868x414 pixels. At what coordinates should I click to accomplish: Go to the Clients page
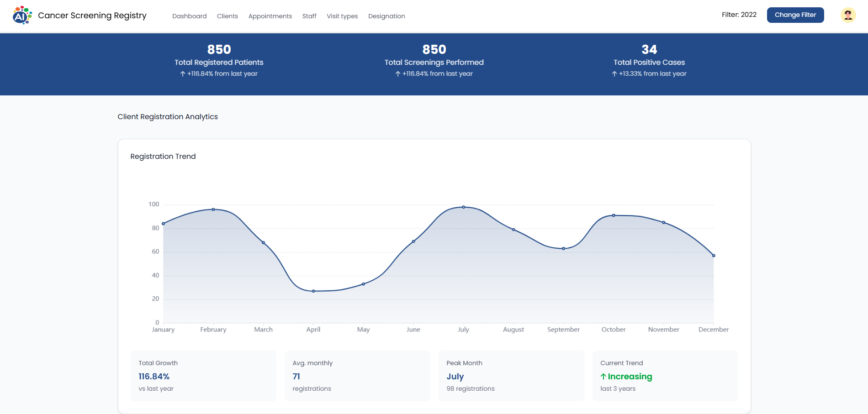coord(227,16)
